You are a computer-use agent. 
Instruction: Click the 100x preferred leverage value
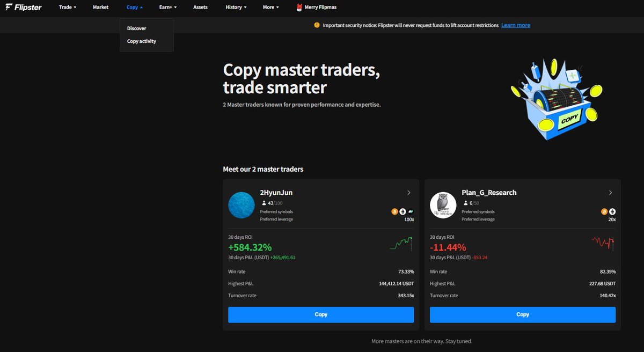point(409,219)
